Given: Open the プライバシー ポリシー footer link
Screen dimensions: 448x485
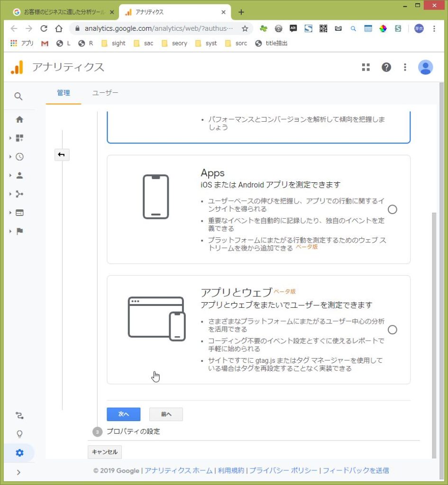Looking at the screenshot, I should point(283,470).
